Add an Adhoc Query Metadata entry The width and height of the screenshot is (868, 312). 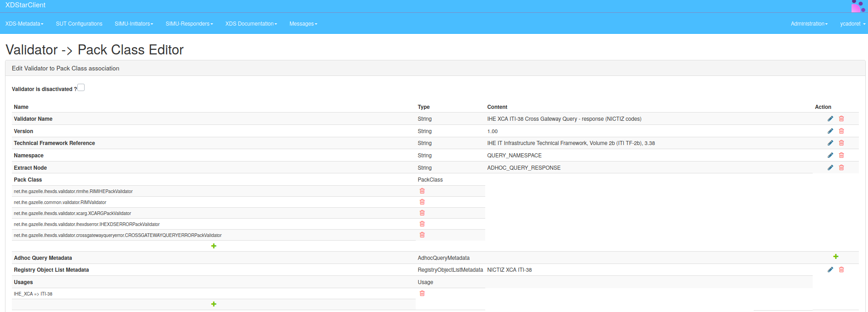[x=836, y=257]
